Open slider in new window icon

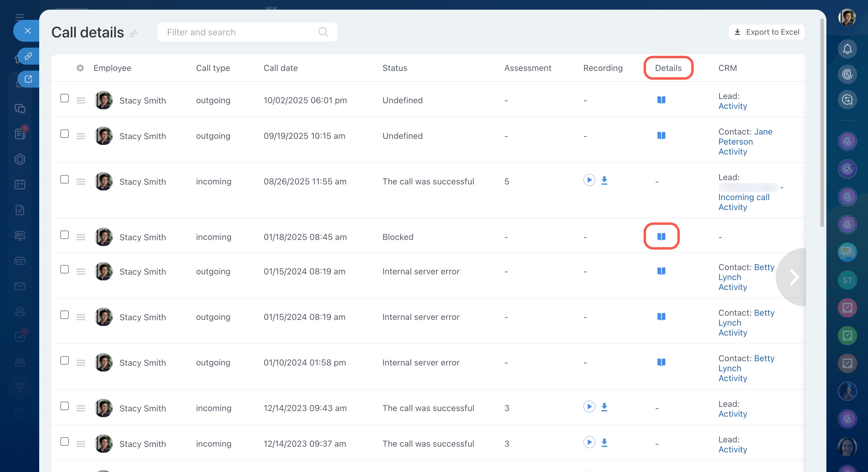[x=28, y=79]
